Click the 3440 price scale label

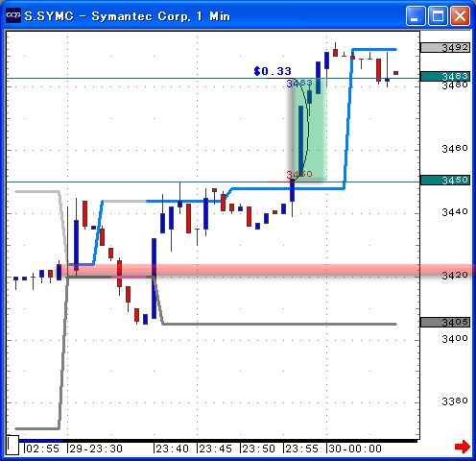455,212
